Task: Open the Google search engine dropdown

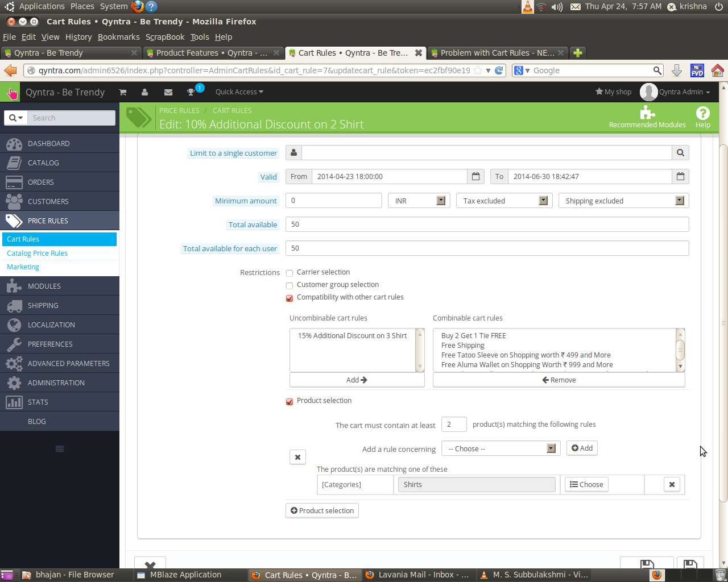Action: [522, 70]
